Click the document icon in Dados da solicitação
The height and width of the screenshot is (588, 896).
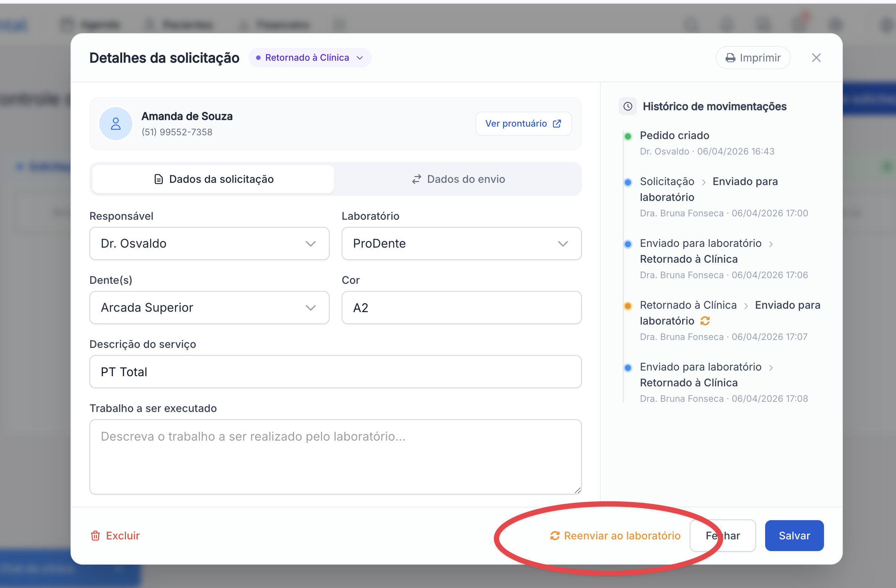pos(159,179)
